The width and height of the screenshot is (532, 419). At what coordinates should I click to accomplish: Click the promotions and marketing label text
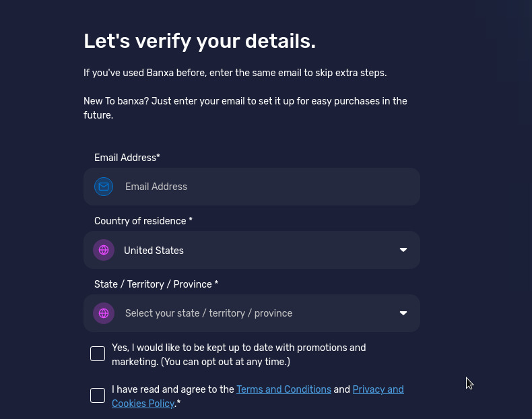tap(239, 354)
